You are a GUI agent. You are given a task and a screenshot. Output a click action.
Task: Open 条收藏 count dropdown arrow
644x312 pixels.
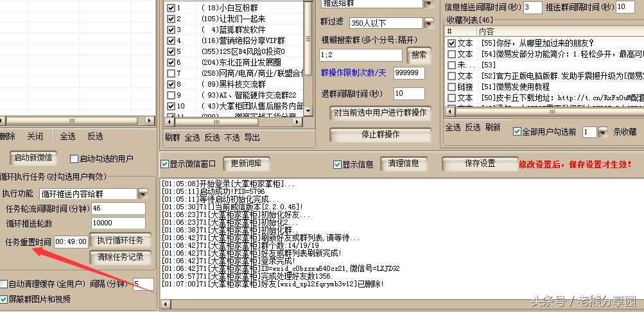(x=602, y=132)
